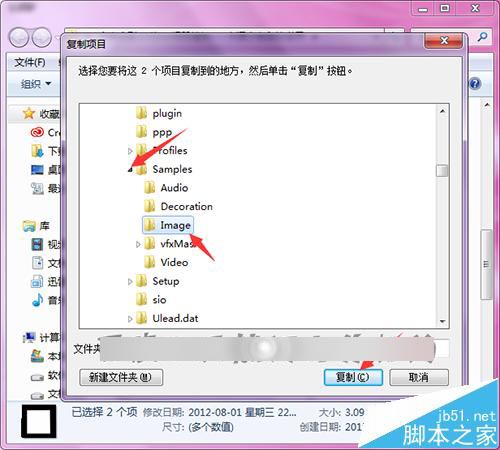Minimize the Explorer window

423,8
